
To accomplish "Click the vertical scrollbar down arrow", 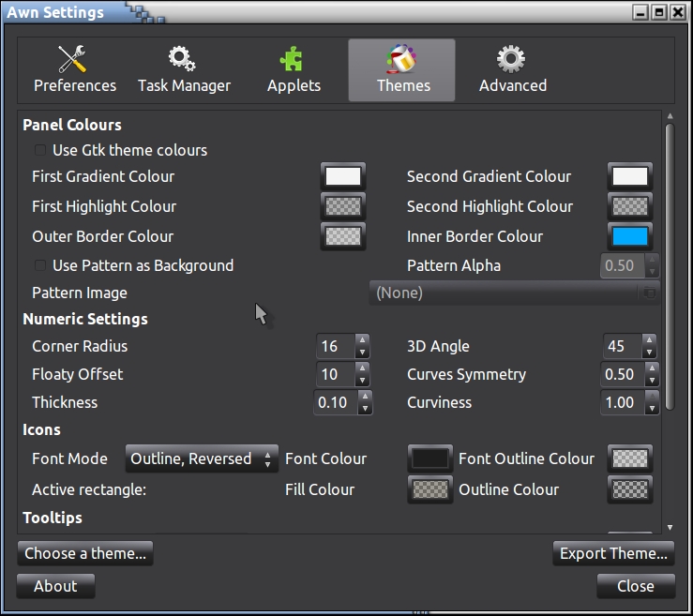I will (670, 528).
